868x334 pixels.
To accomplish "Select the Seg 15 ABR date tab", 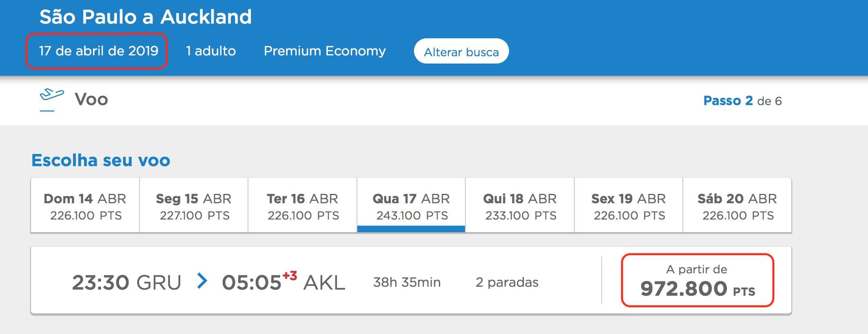I will coord(194,205).
